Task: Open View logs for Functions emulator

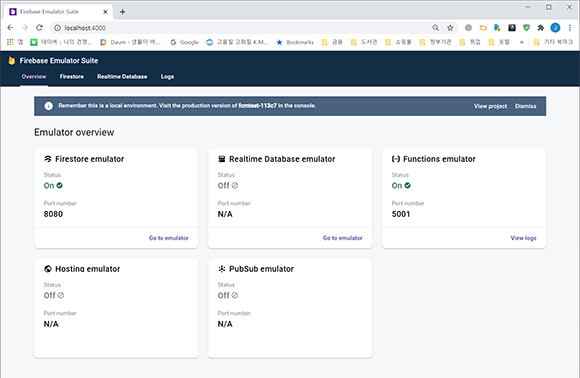Action: click(523, 238)
